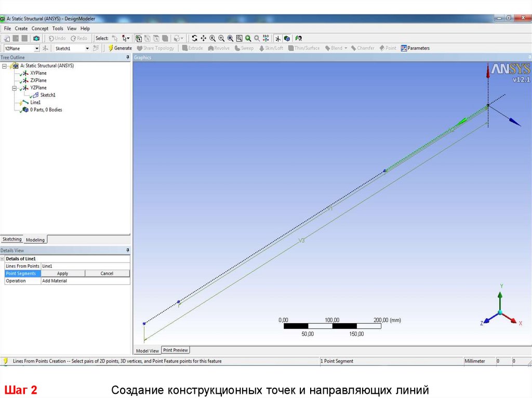Click the green Previous View icon
The image size is (532, 398).
coord(248,38)
